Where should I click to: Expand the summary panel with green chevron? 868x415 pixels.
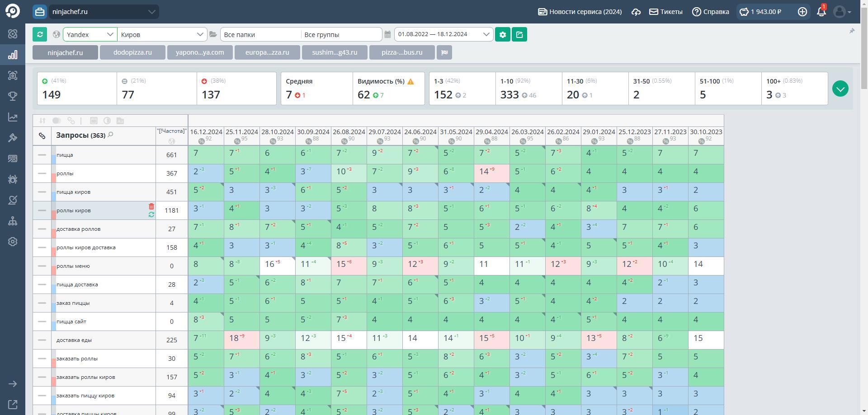840,89
